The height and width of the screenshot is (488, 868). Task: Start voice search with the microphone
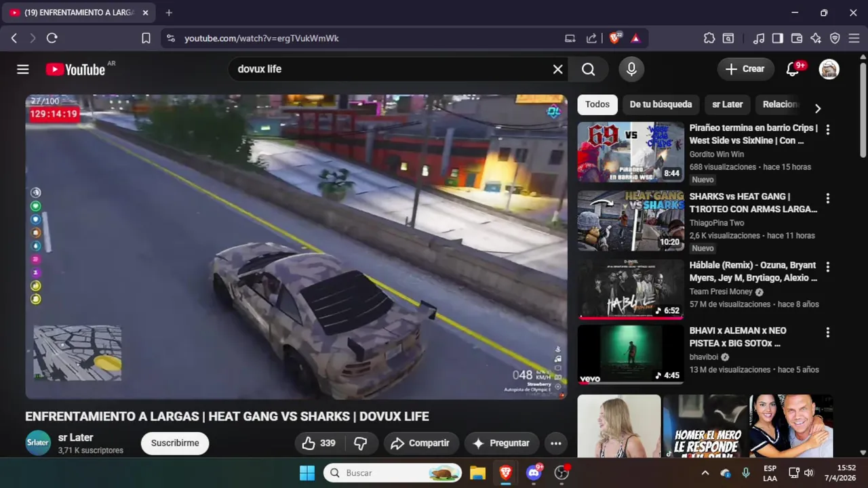tap(631, 69)
